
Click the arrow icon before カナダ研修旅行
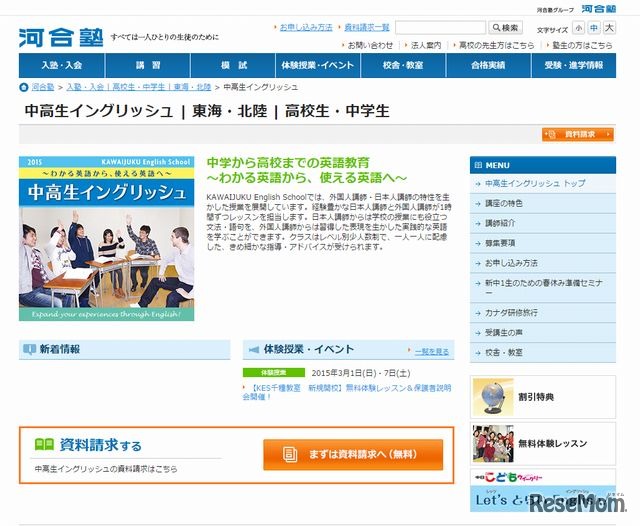[478, 313]
